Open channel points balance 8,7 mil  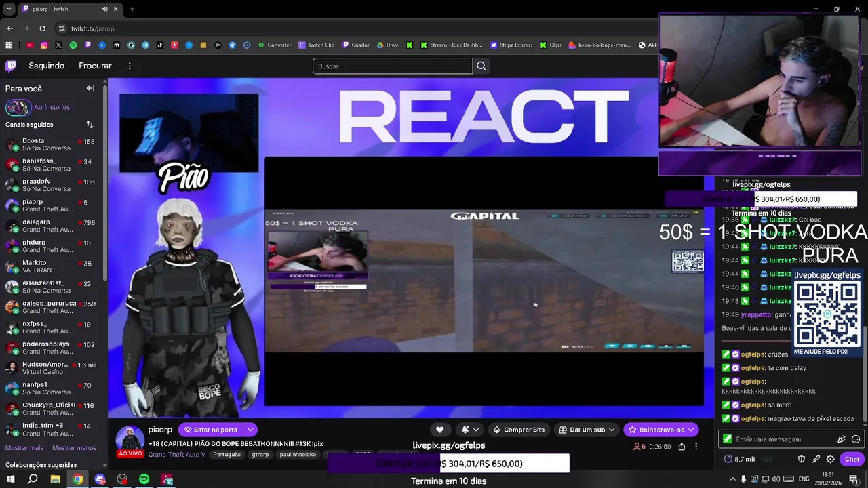(740, 459)
